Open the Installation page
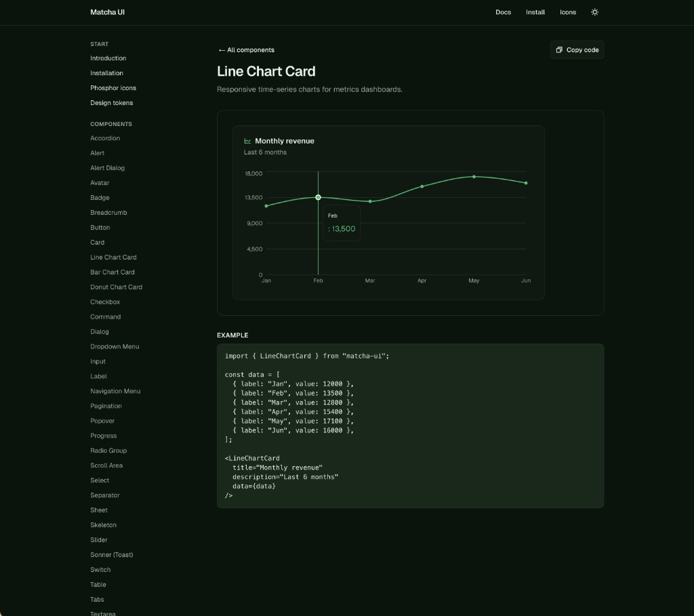The image size is (694, 616). click(x=106, y=73)
